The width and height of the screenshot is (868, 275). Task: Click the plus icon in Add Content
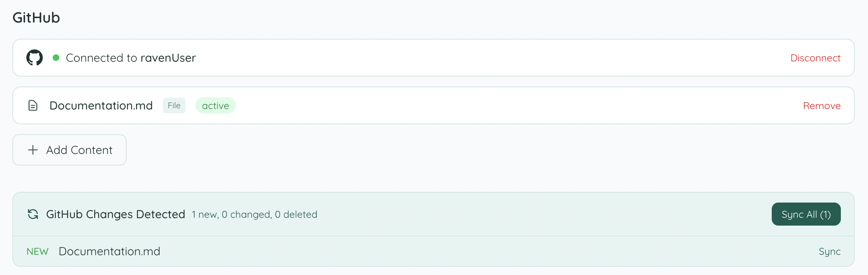(32, 150)
